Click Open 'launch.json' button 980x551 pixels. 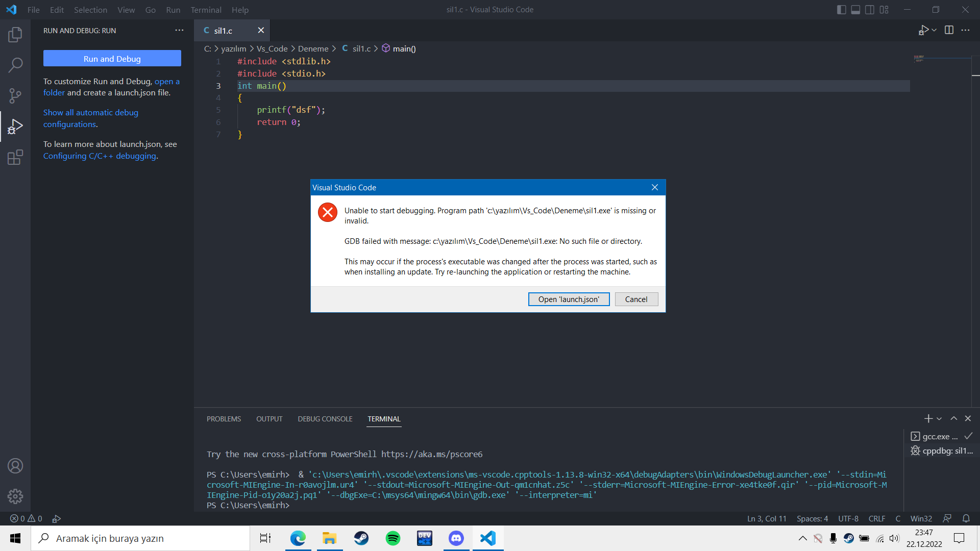(x=569, y=299)
